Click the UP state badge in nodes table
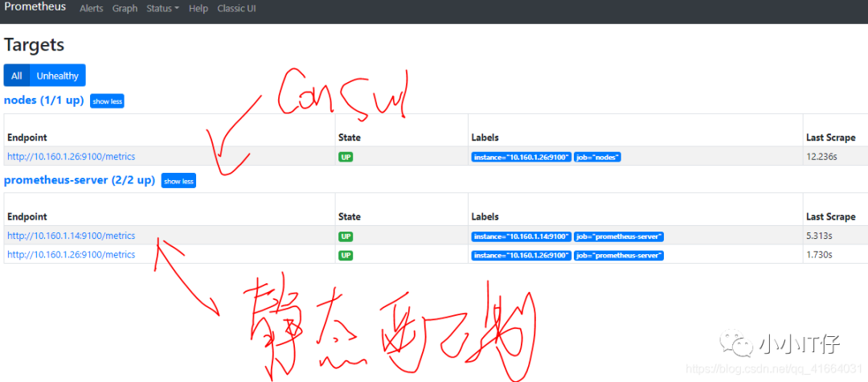This screenshot has width=868, height=382. (x=346, y=158)
